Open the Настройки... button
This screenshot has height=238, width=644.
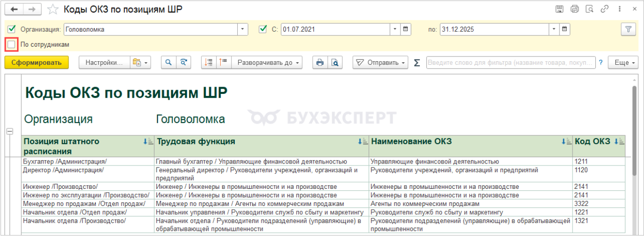click(104, 62)
